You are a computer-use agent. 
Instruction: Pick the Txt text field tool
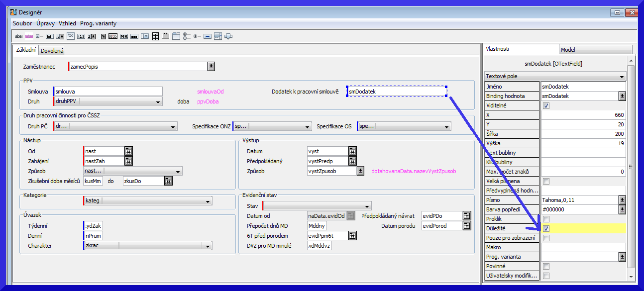(x=49, y=36)
